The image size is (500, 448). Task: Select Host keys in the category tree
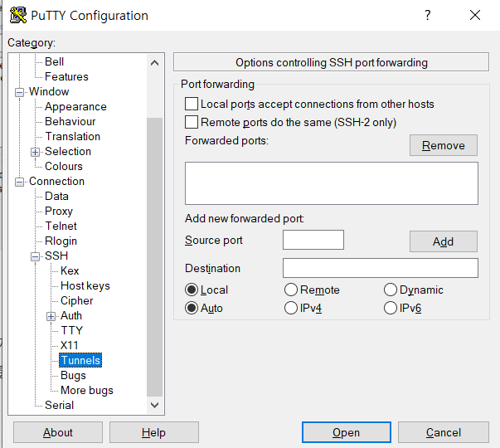(85, 285)
